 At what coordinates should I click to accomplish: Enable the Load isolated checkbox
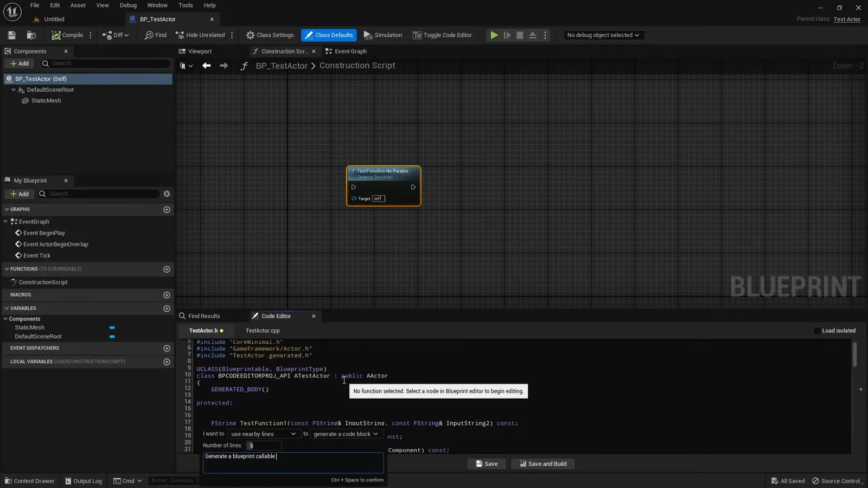pyautogui.click(x=817, y=331)
